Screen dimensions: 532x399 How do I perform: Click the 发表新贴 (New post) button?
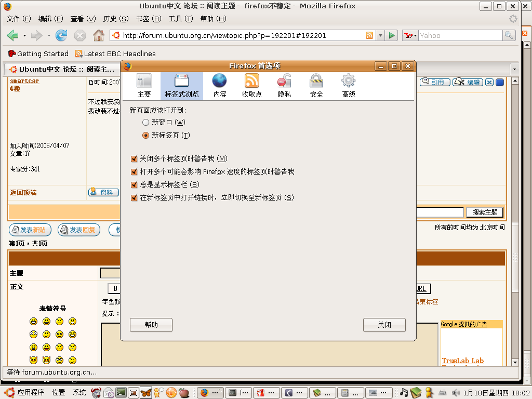coord(30,230)
